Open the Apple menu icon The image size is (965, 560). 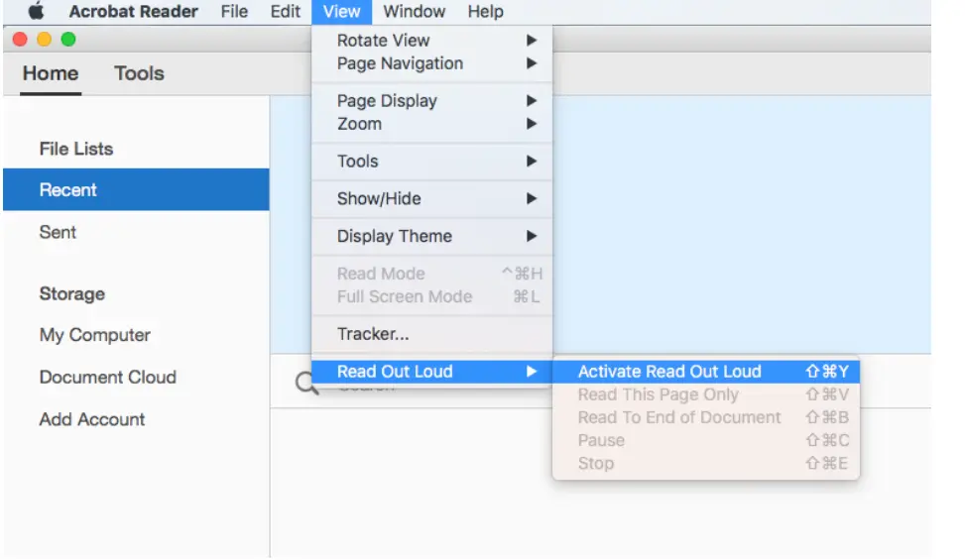[x=37, y=11]
